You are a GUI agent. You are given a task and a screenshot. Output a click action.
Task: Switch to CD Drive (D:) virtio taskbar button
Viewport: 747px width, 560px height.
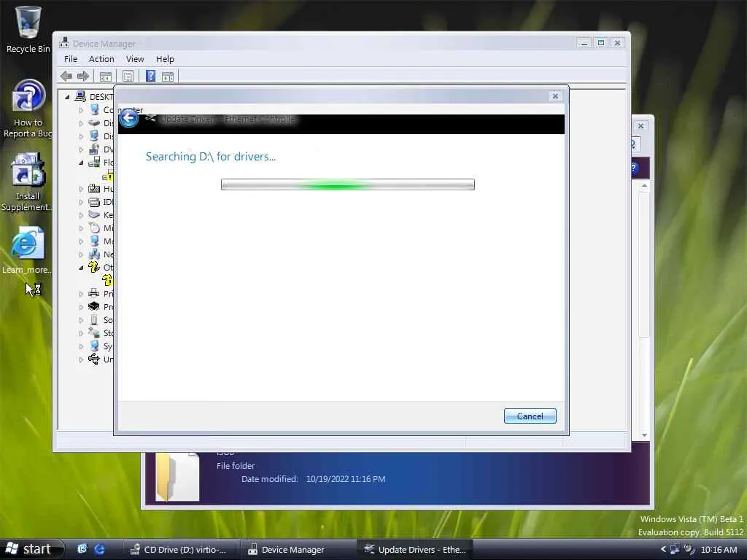point(179,550)
